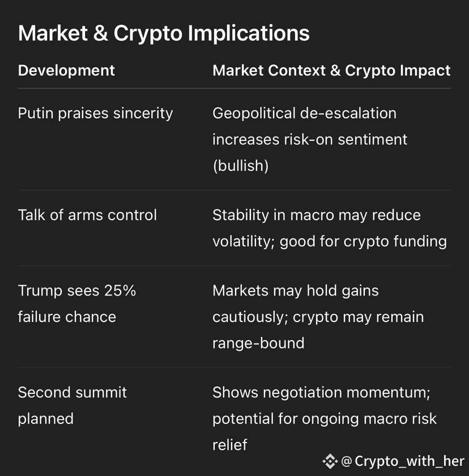Select the increases risk-on sentiment line
The width and height of the screenshot is (469, 476).
310,140
